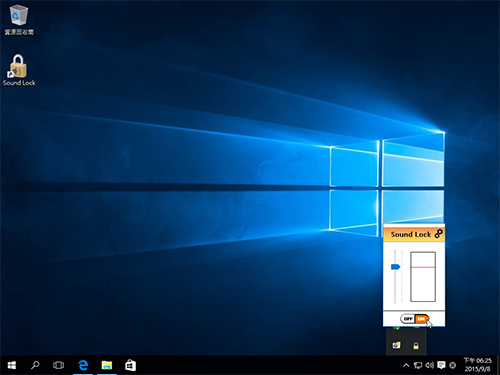Open taskbar search magnifier
The image size is (500, 375).
[35, 365]
